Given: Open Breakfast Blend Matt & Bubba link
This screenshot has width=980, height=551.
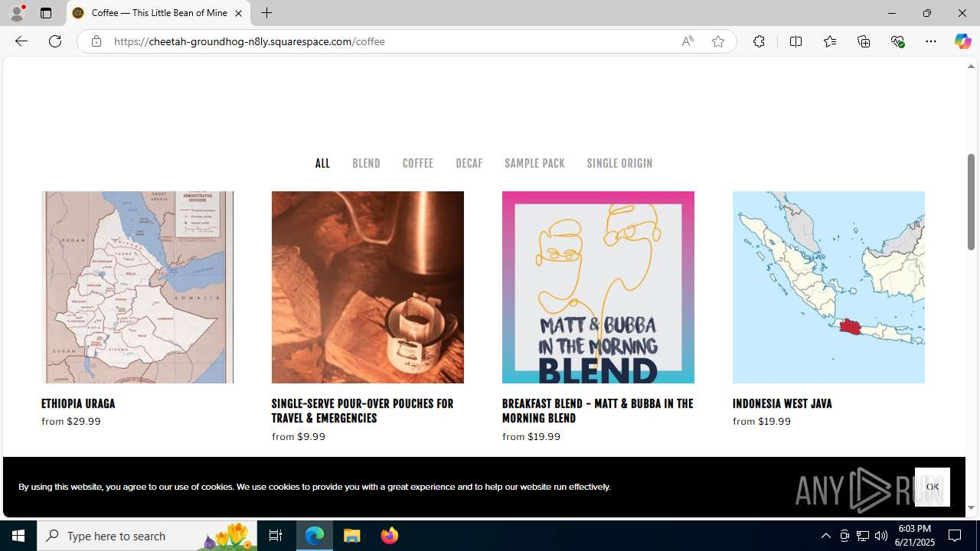Looking at the screenshot, I should 597,411.
